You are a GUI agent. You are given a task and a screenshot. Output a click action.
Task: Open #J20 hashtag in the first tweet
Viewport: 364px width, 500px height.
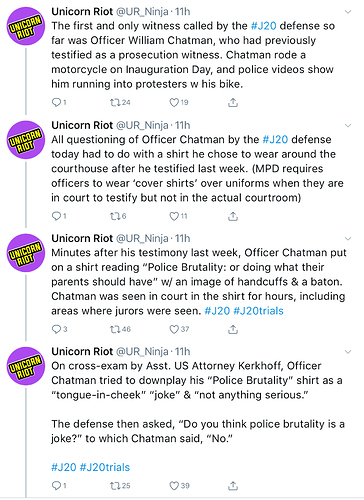(263, 26)
